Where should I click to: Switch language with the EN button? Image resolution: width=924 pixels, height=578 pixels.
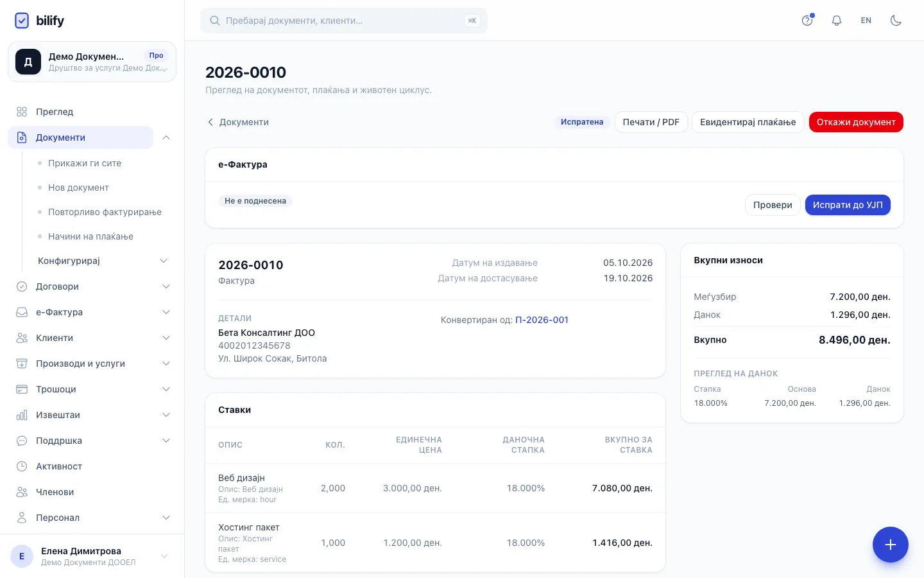point(866,21)
